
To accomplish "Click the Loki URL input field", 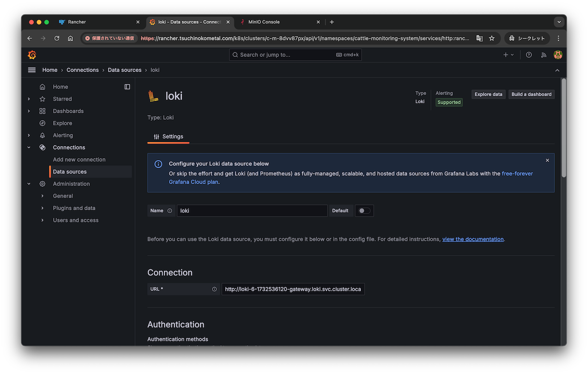I will point(293,289).
